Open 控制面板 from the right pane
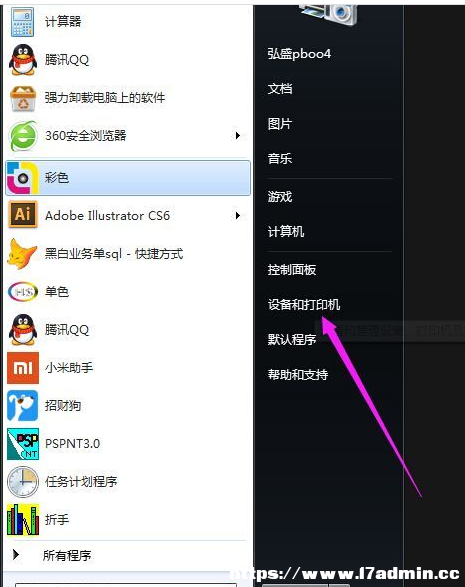The width and height of the screenshot is (465, 587). click(x=292, y=270)
